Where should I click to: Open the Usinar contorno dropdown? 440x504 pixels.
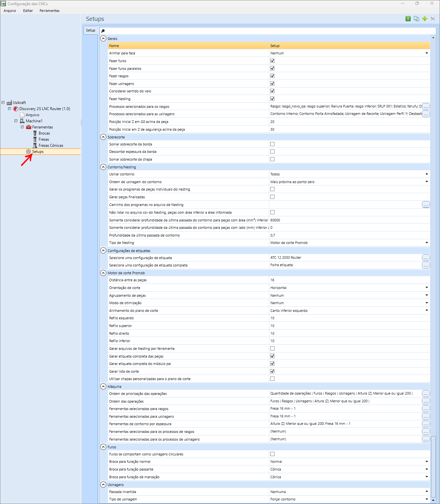click(x=427, y=174)
